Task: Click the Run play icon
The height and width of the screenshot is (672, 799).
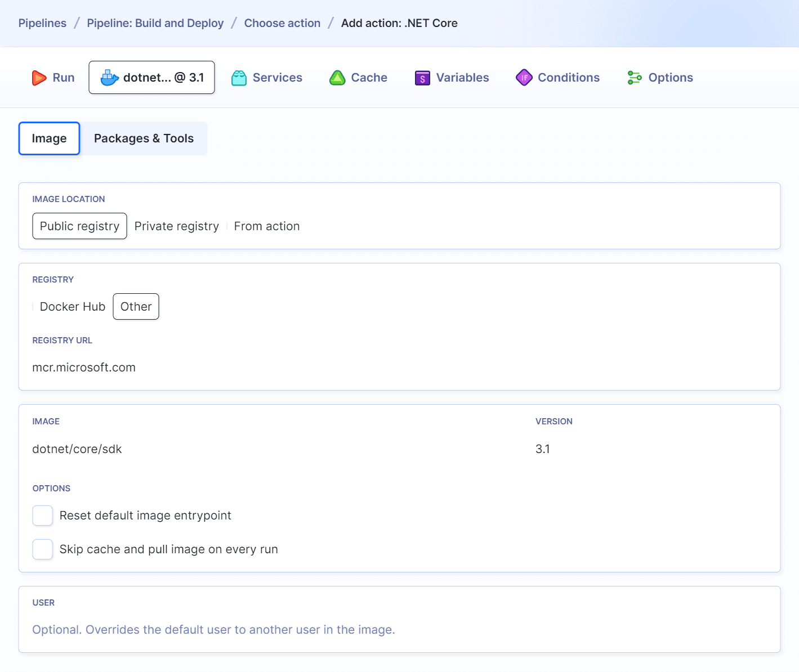Action: point(39,78)
